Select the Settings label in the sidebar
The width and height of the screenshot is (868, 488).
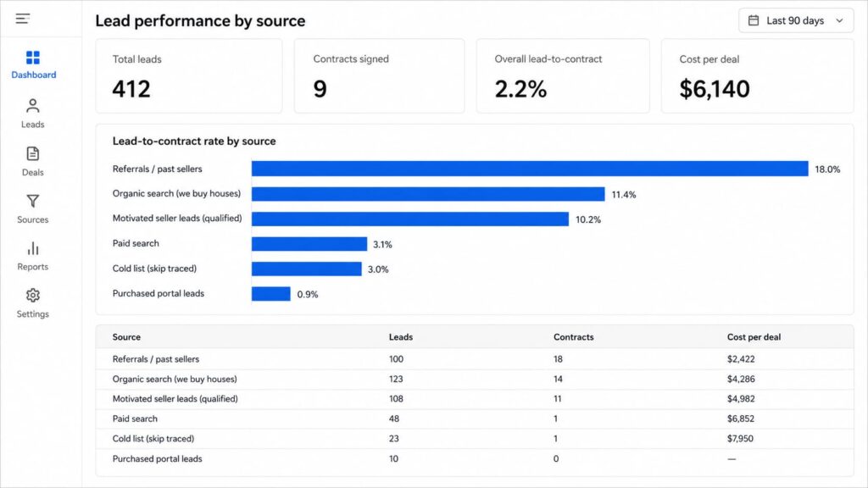pyautogui.click(x=33, y=313)
